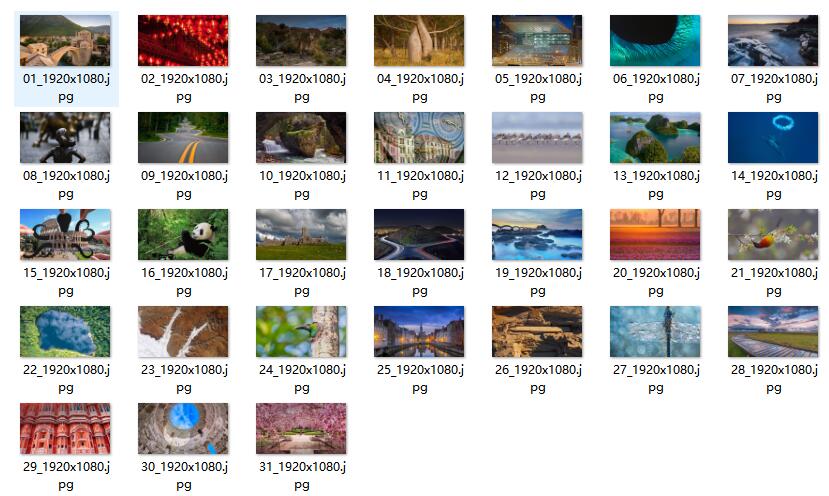Select the red palace facade 29_1920x1080.jpg
The width and height of the screenshot is (829, 496).
click(66, 429)
